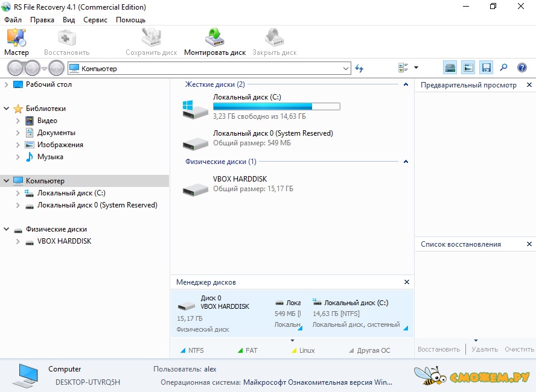Click Восстановить in recovery list panel
The height and width of the screenshot is (392, 536).
tap(439, 349)
